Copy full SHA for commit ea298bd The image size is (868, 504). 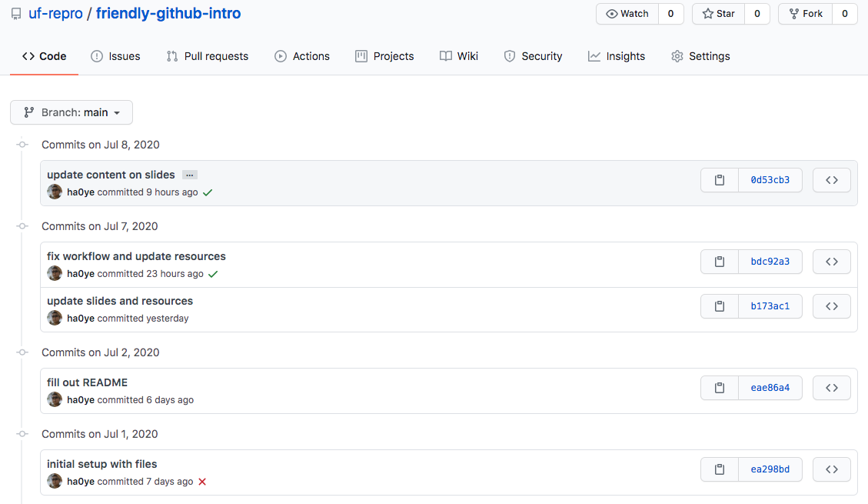click(x=719, y=469)
